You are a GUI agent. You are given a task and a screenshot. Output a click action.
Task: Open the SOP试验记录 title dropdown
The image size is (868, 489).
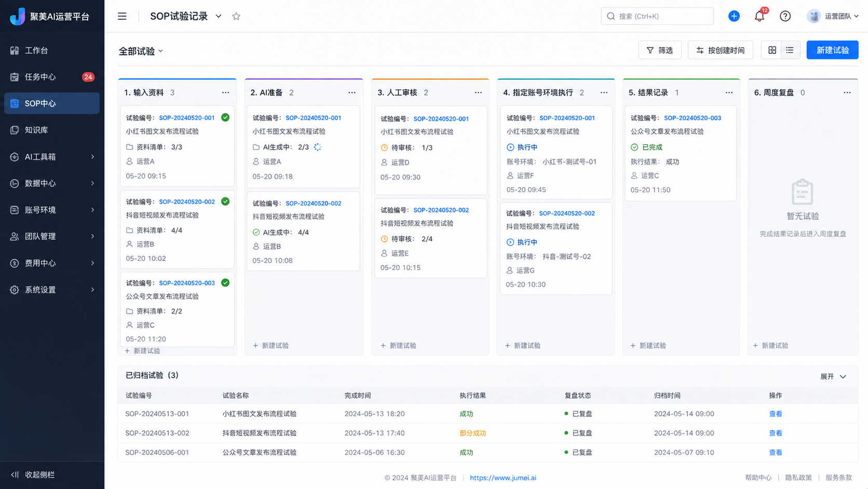219,16
